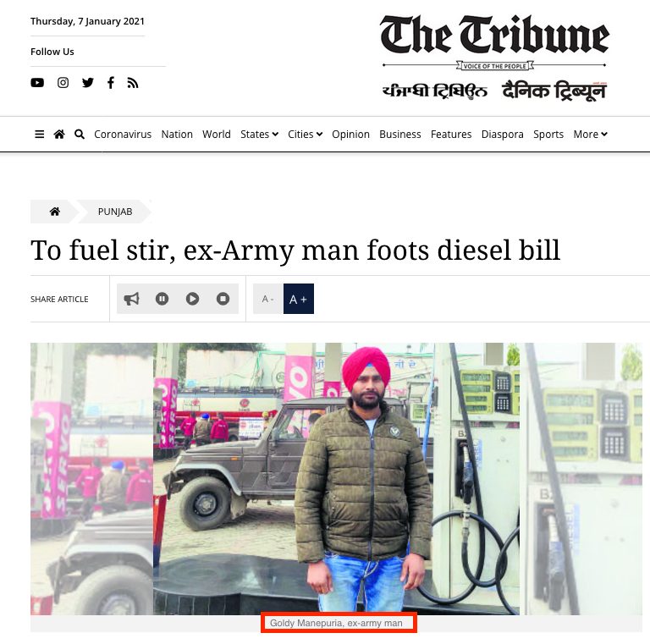Play the article audio reader
This screenshot has height=644, width=650.
click(192, 299)
